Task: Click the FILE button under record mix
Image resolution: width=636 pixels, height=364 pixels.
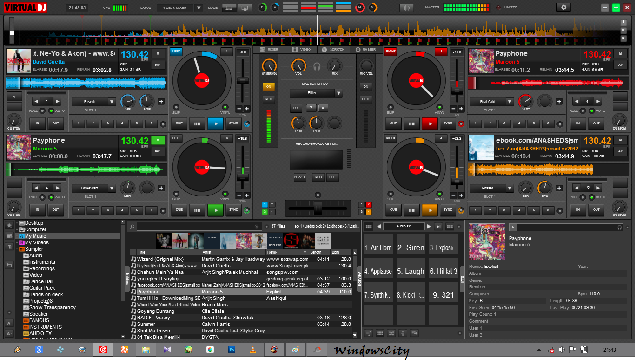Action: 332,177
